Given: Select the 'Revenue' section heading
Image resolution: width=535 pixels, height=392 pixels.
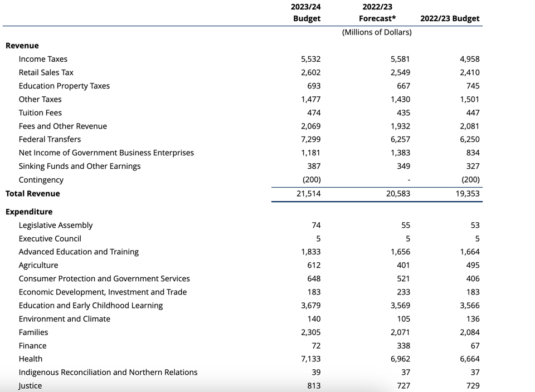Looking at the screenshot, I should pyautogui.click(x=22, y=46).
